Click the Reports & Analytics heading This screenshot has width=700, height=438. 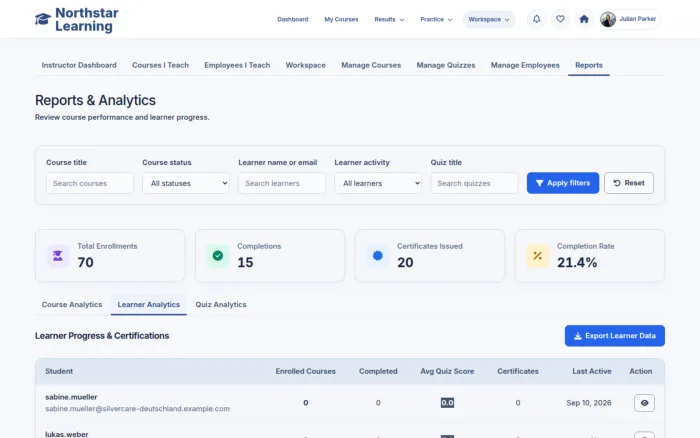click(x=95, y=100)
